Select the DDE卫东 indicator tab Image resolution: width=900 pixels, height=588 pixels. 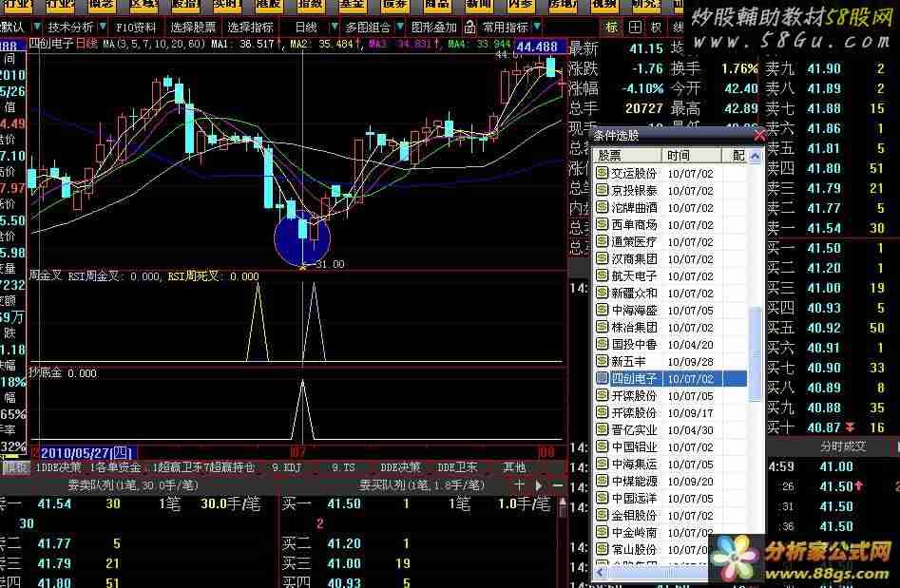pos(457,467)
